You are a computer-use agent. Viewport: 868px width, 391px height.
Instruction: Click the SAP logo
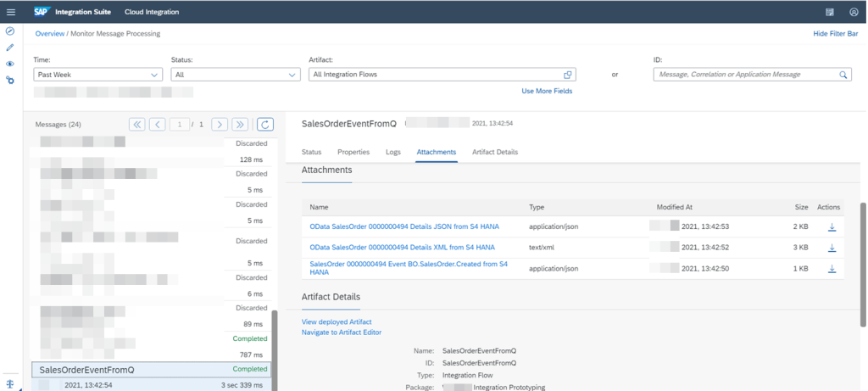[42, 12]
